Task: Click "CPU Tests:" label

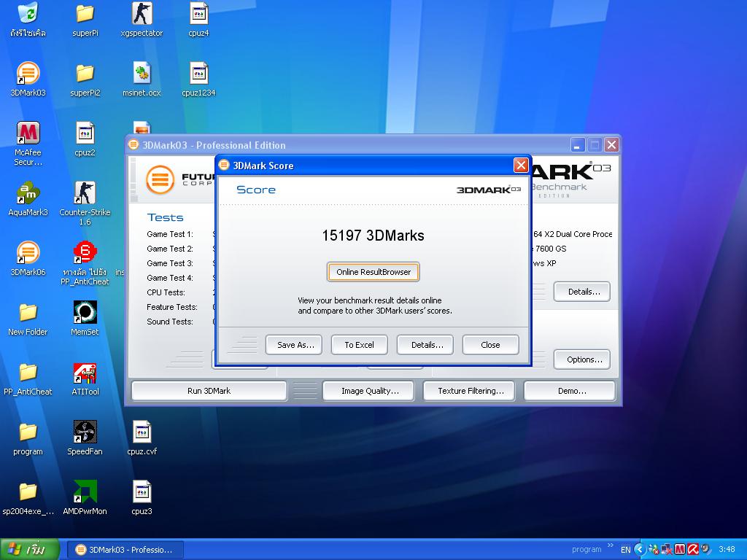Action: (x=166, y=292)
